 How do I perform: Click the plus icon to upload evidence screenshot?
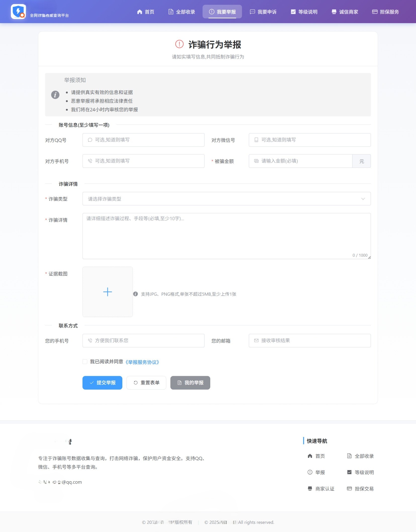108,292
